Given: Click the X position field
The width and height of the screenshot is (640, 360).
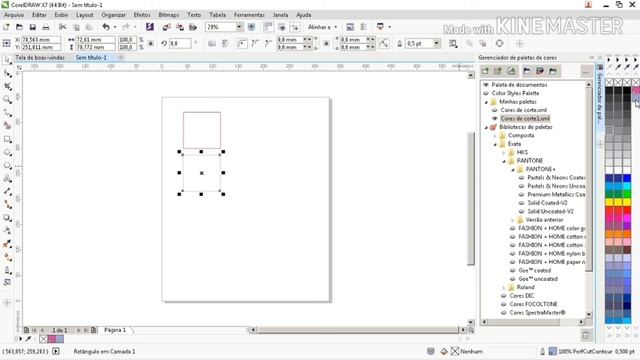Looking at the screenshot, I should click(41, 40).
